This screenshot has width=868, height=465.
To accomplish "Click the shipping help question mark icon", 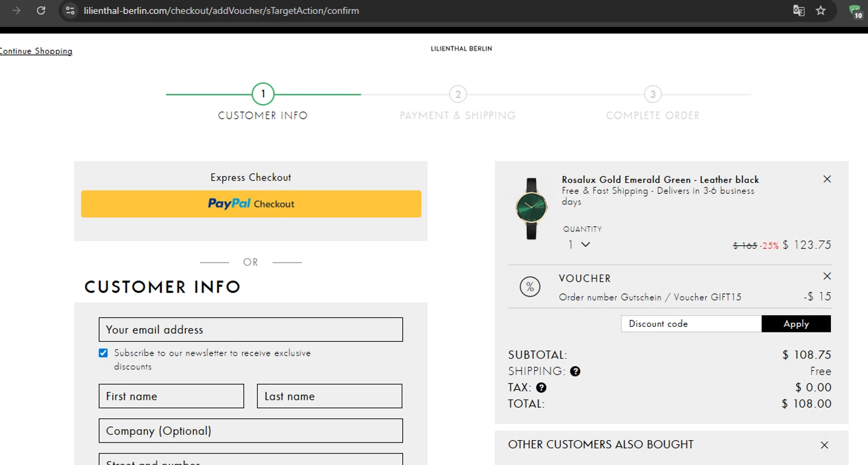I will click(575, 371).
